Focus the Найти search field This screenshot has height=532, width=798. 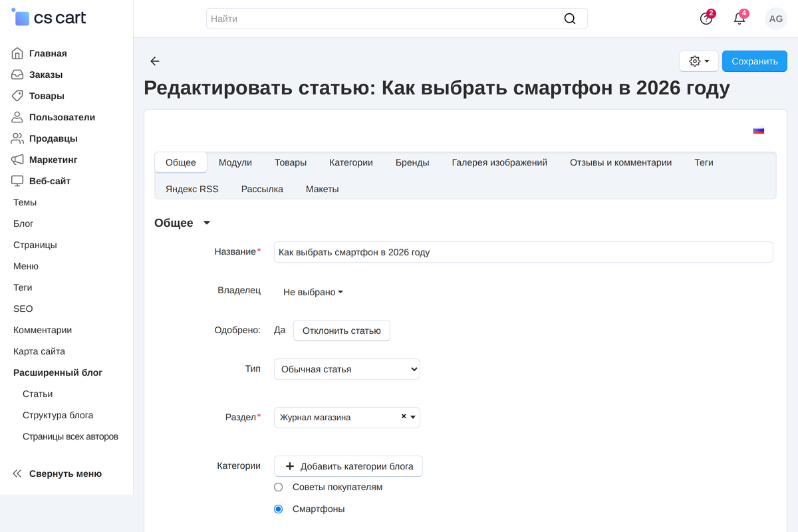[397, 19]
